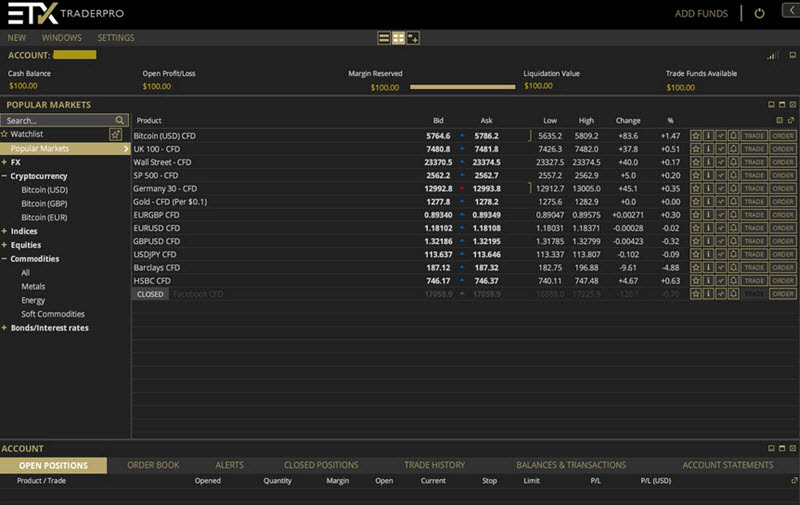
Task: Open the BALANCES & TRANSACTIONS tab
Action: pyautogui.click(x=571, y=465)
